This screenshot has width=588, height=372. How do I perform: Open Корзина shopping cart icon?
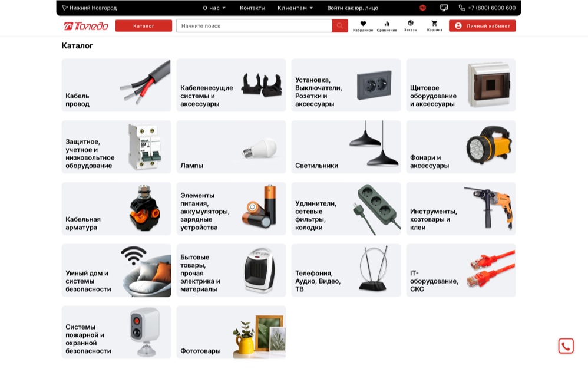[x=434, y=24]
